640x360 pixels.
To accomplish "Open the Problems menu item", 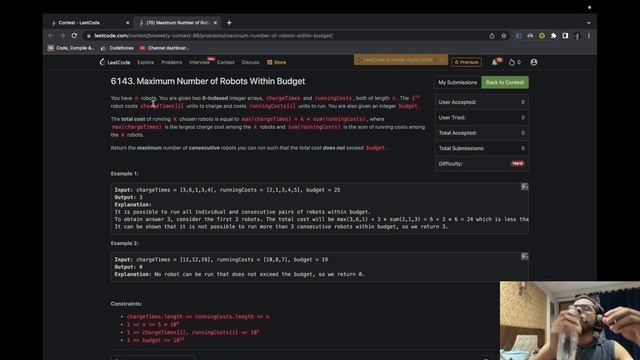I will [x=171, y=62].
